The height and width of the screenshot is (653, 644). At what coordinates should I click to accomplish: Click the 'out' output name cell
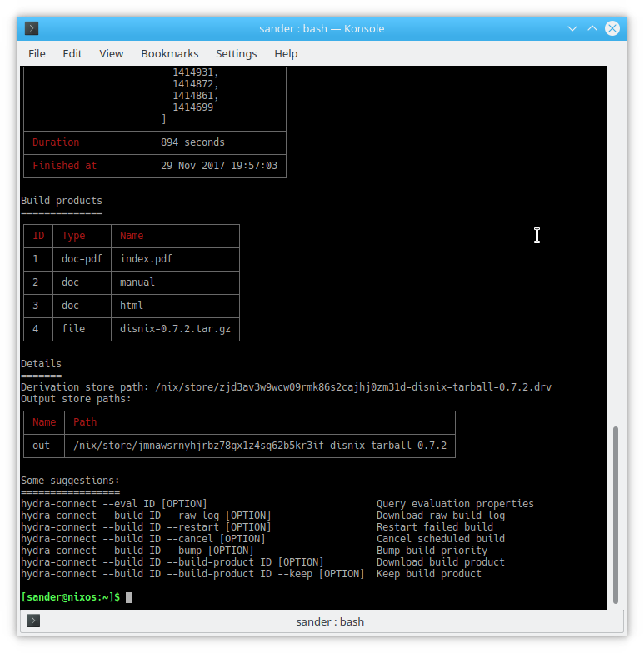(42, 446)
